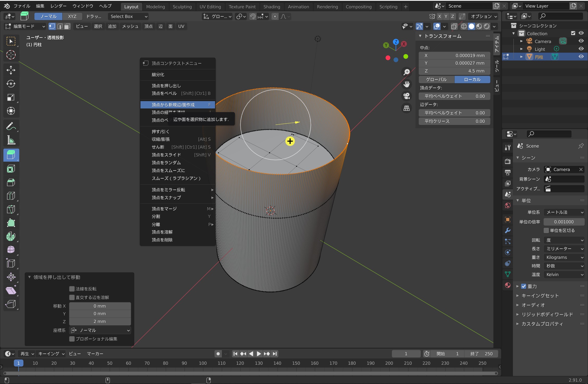Open the 編集モード mode dropdown
Viewport: 588px width, 384px height.
25,26
